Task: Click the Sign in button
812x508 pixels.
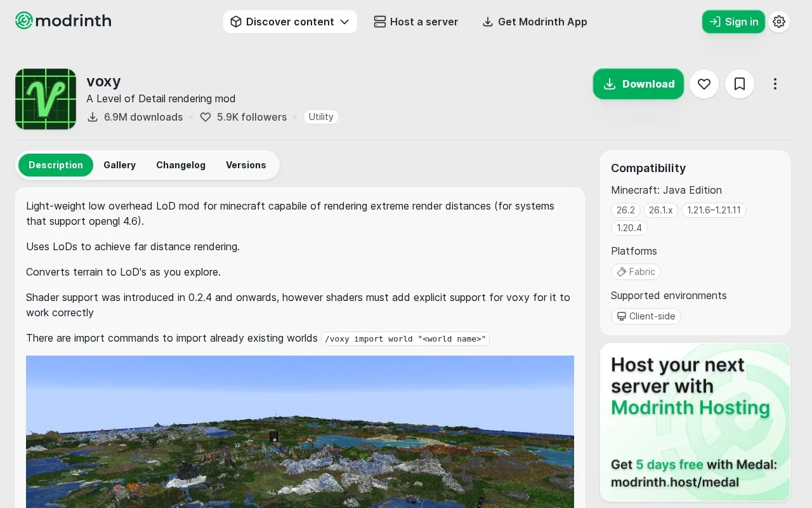Action: (x=733, y=22)
